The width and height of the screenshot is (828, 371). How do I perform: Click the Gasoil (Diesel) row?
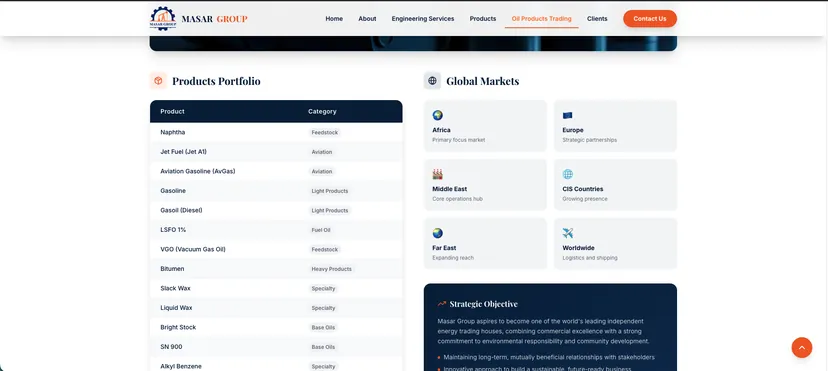pyautogui.click(x=276, y=211)
